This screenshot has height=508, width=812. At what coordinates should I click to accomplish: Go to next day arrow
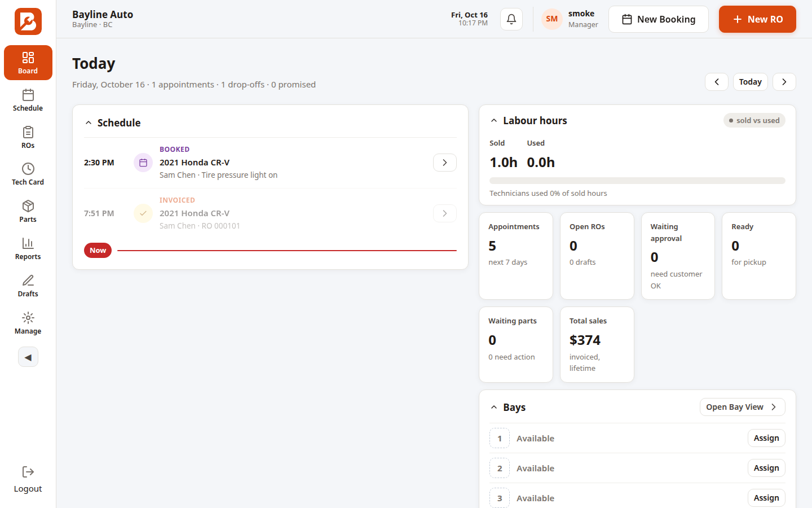point(784,82)
